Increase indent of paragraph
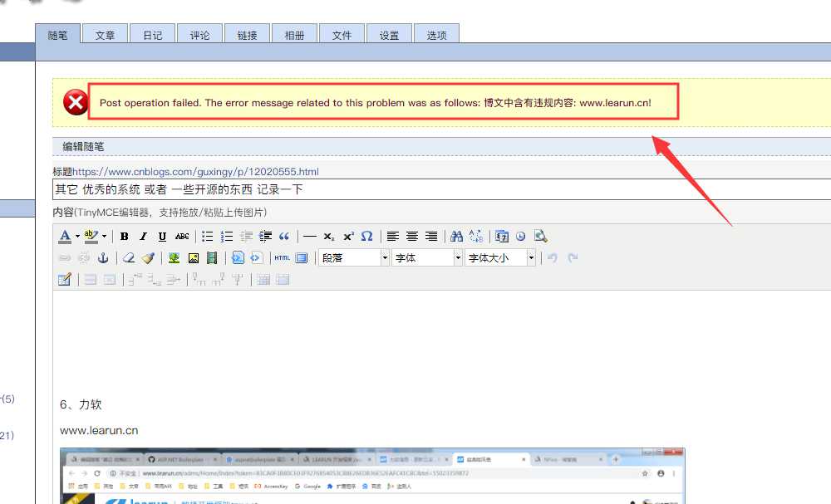Screen dimensions: 831x504 [x=266, y=236]
